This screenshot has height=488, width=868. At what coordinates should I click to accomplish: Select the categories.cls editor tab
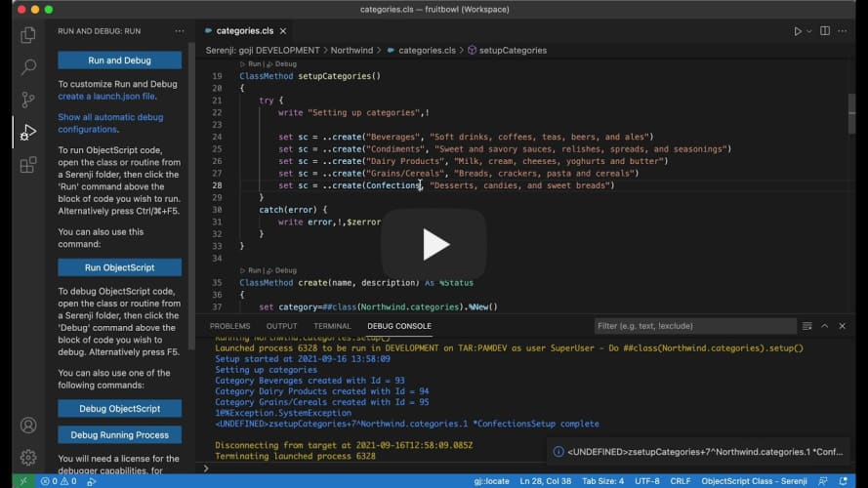point(245,31)
